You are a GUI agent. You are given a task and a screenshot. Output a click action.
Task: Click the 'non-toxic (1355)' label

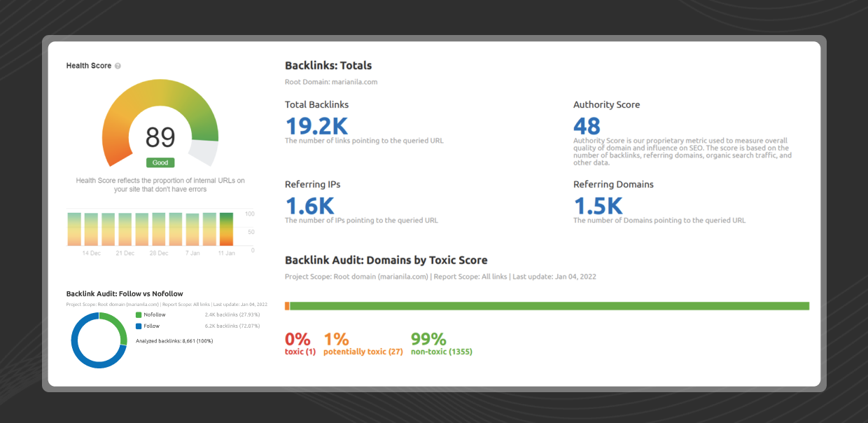442,352
